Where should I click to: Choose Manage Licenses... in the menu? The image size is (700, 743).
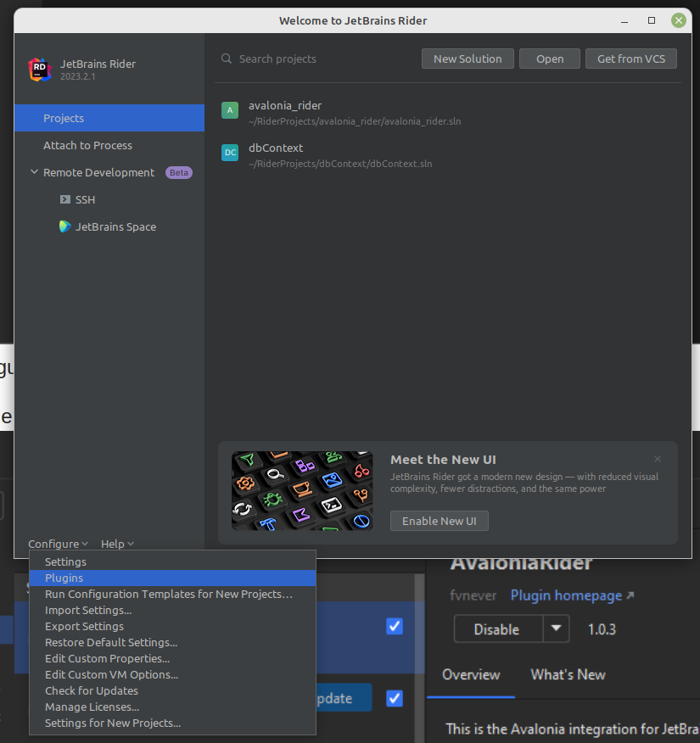(x=92, y=707)
